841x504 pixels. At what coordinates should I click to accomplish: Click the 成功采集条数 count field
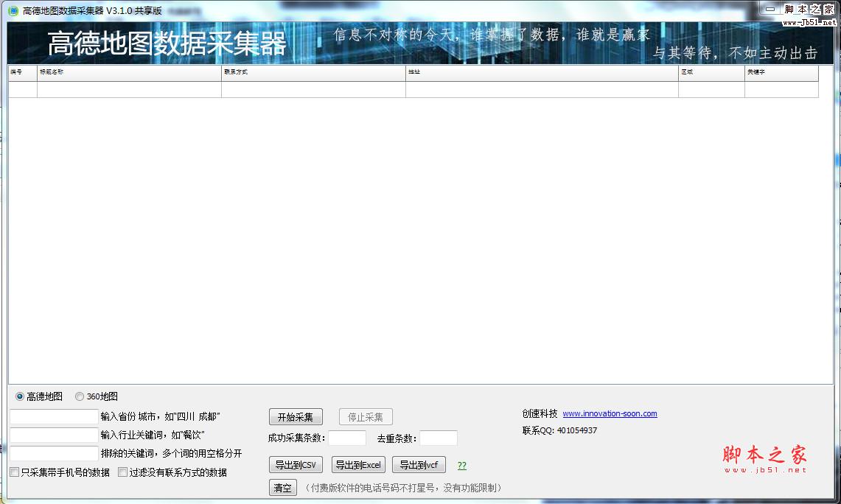point(347,438)
